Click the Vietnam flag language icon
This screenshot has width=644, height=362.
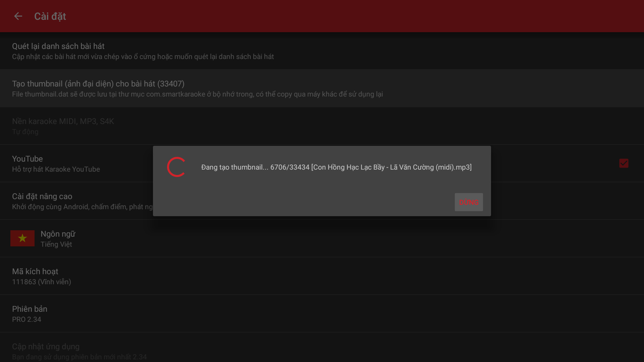[22, 238]
